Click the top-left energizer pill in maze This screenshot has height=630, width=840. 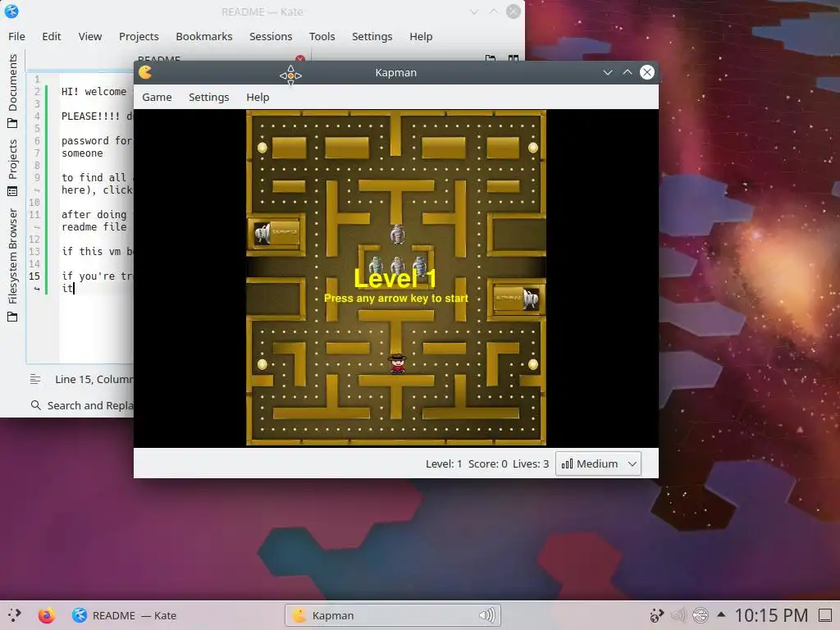[x=262, y=148]
